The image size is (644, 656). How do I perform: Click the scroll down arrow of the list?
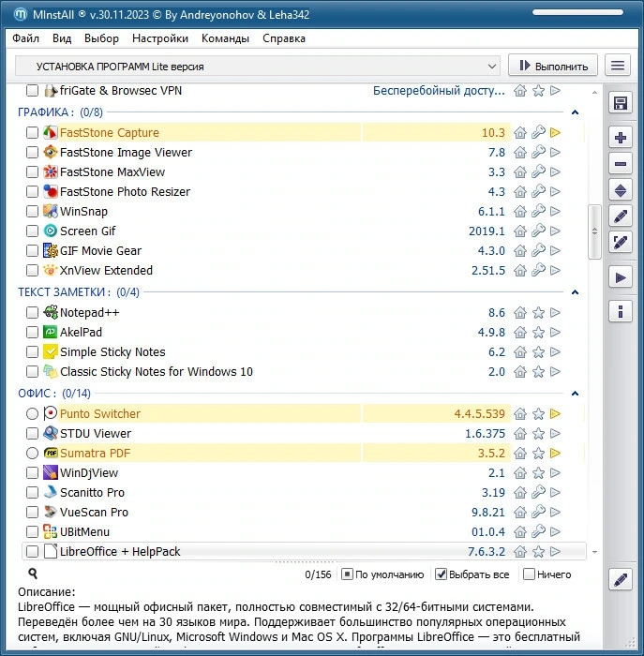coord(594,553)
